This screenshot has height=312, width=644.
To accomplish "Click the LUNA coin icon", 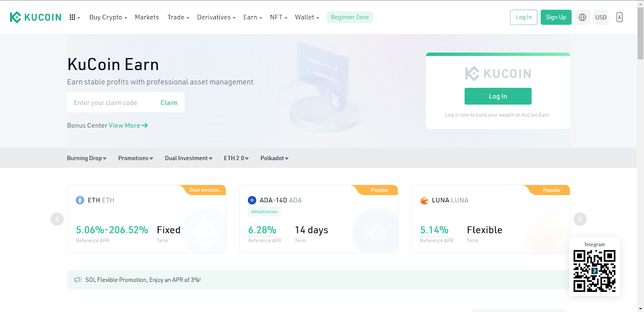I will [x=424, y=200].
